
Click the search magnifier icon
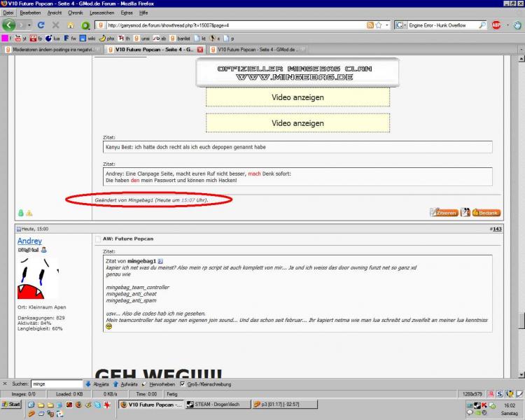(483, 24)
